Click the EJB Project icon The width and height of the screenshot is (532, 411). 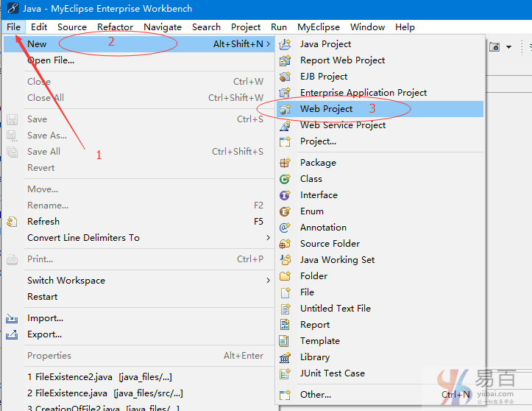(285, 77)
